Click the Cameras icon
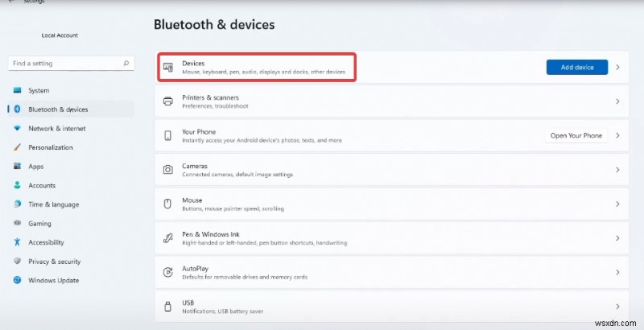 [x=167, y=170]
